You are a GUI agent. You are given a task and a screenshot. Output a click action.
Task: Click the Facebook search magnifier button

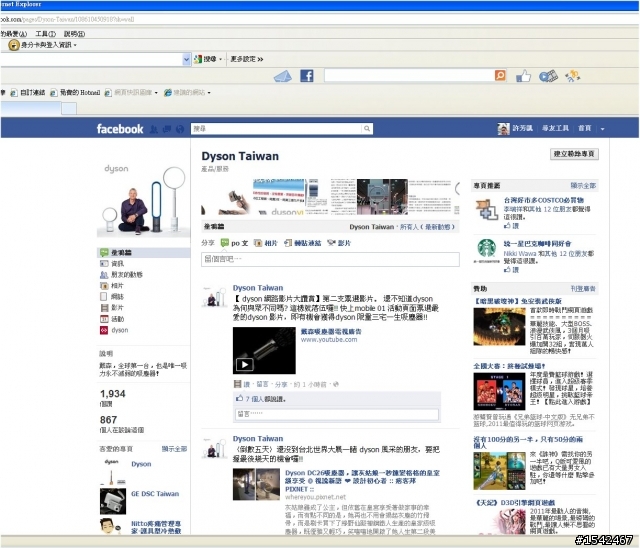tap(367, 129)
